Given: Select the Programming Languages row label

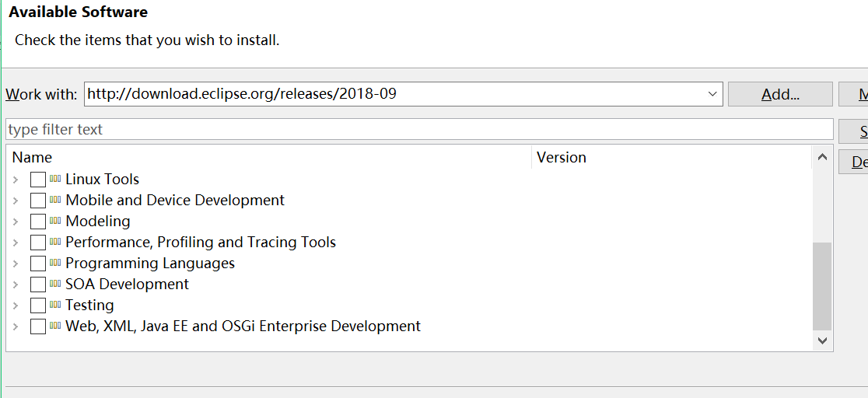Looking at the screenshot, I should [x=150, y=264].
